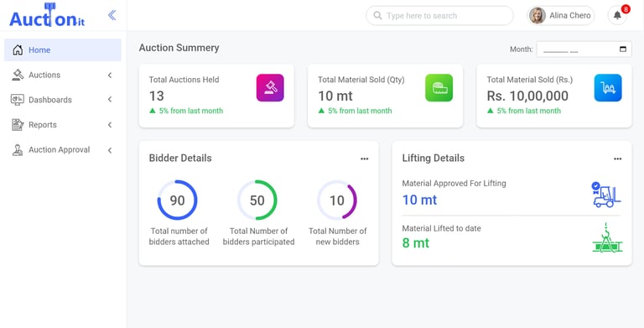Open Dashboards menu item
Screen dimensions: 644x328
click(63, 100)
